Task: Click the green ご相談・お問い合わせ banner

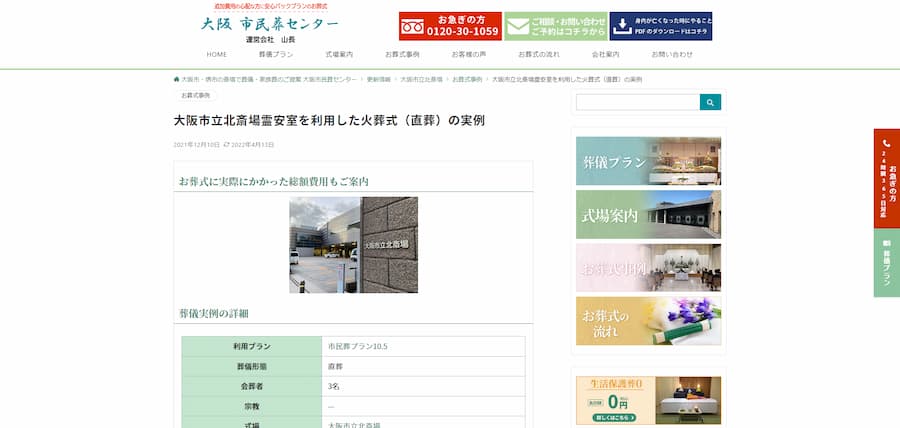Action: point(556,26)
